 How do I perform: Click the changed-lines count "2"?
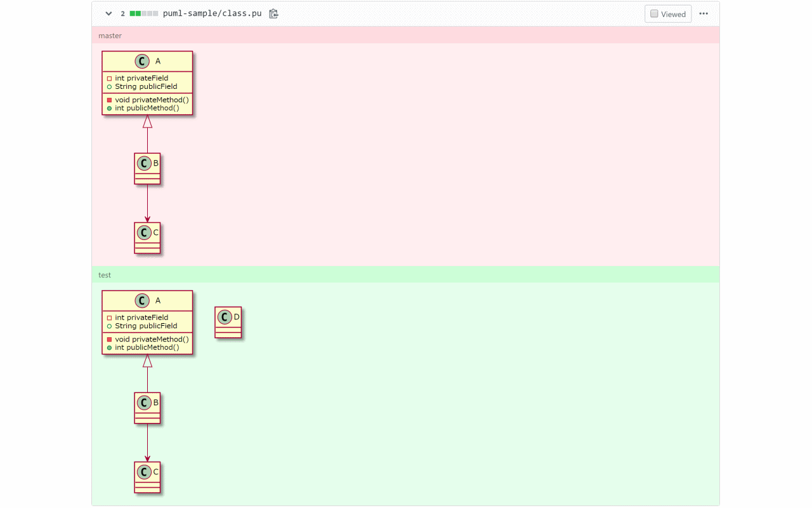[x=123, y=14]
